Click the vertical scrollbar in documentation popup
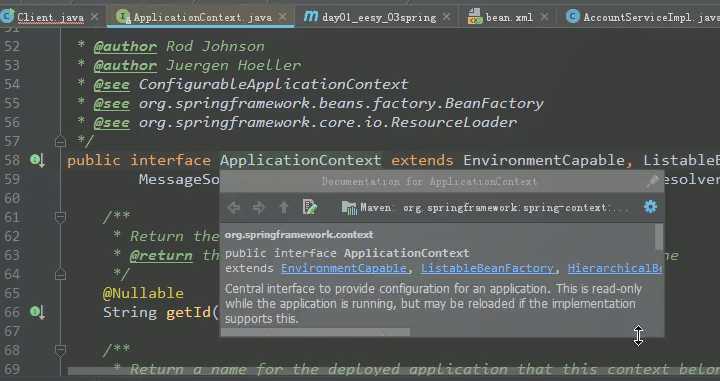 pos(659,237)
